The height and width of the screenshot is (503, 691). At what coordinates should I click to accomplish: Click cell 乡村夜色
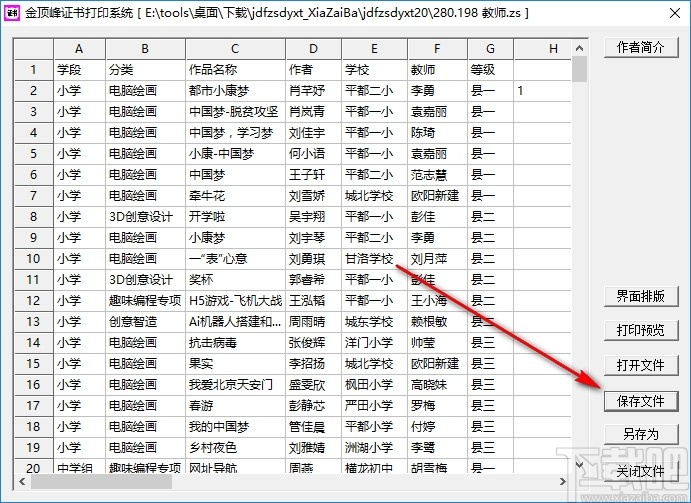pyautogui.click(x=235, y=447)
